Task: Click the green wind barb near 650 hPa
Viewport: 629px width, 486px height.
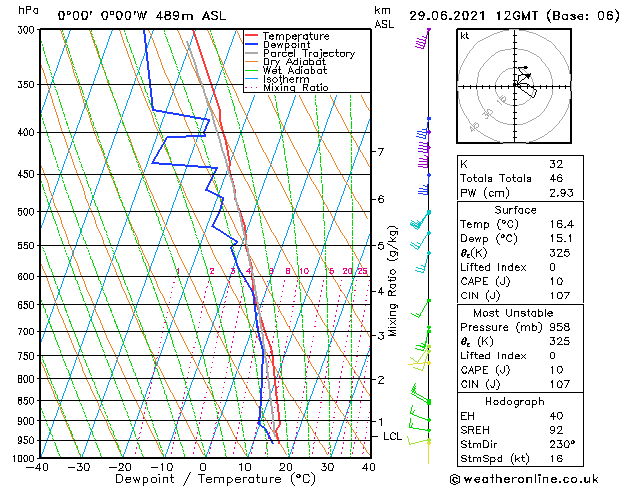Action: (x=420, y=308)
